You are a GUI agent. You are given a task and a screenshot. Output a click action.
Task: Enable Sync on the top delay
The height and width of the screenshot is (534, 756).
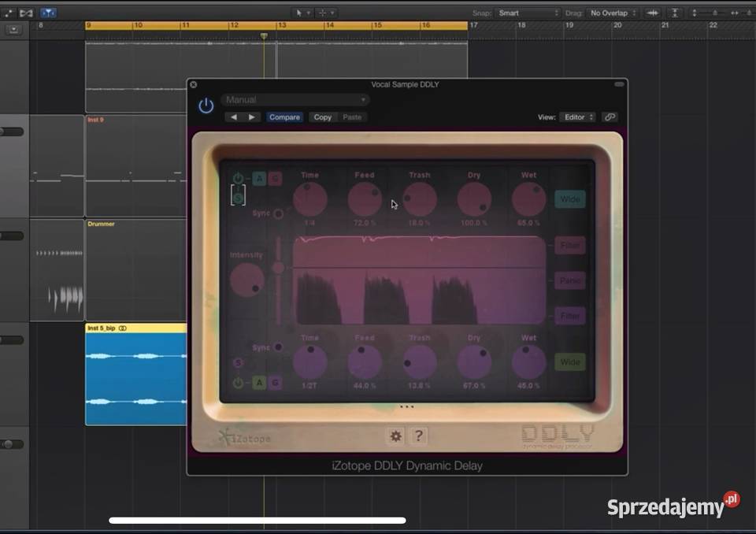278,213
